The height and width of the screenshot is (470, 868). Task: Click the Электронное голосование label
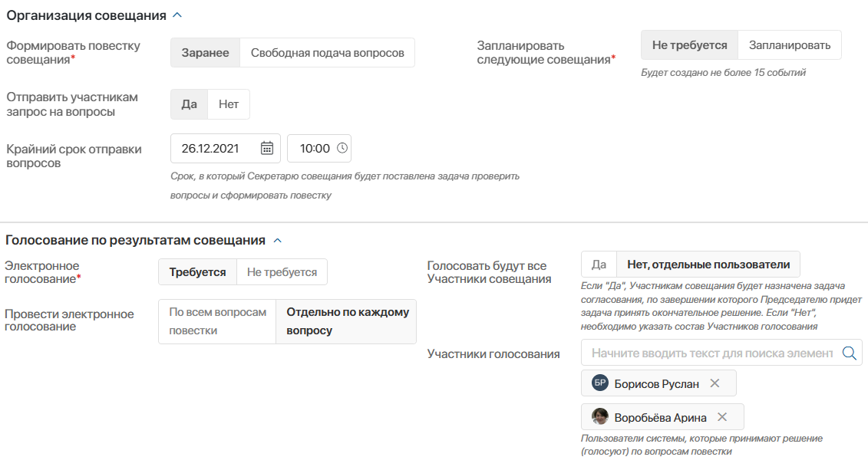[43, 272]
